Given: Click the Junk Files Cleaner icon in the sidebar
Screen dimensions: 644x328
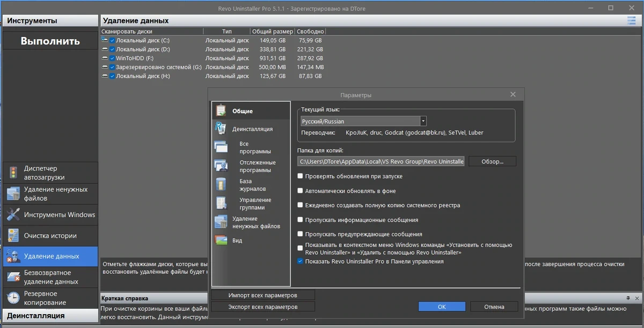Looking at the screenshot, I should (x=13, y=193).
